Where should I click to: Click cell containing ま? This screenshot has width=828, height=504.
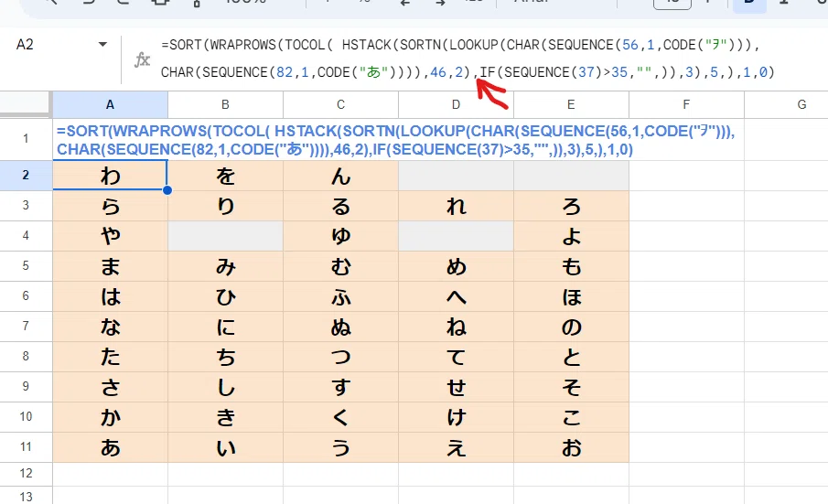point(110,265)
